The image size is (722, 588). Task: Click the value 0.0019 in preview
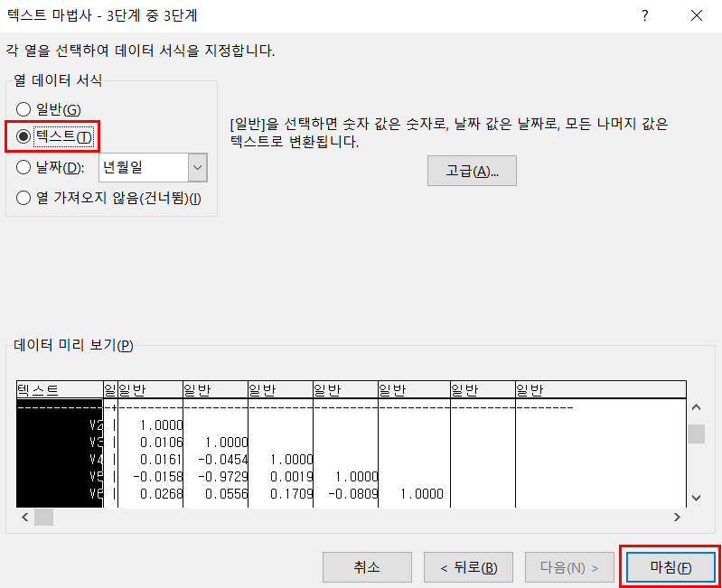pos(292,477)
